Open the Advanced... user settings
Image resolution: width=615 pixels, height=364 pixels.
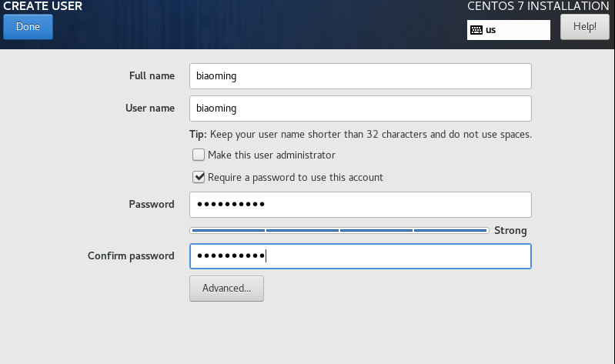coord(227,289)
